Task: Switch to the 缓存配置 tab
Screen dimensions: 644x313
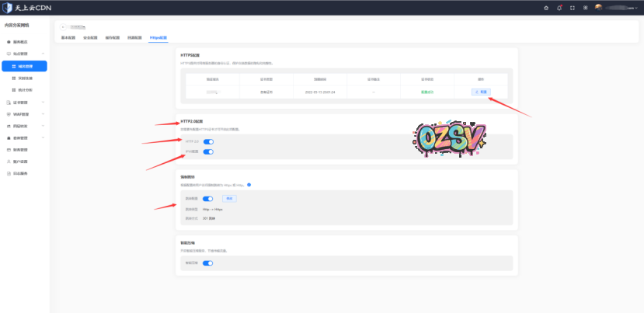Action: click(113, 37)
